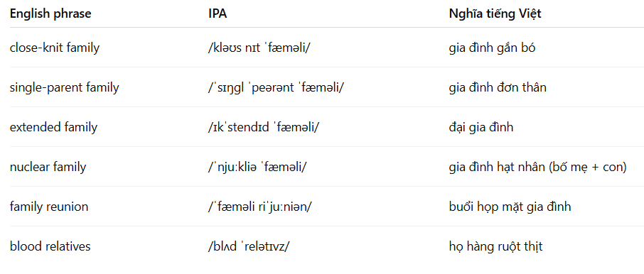Select the close-knit family phrase cell
This screenshot has height=274, width=644.
55,48
